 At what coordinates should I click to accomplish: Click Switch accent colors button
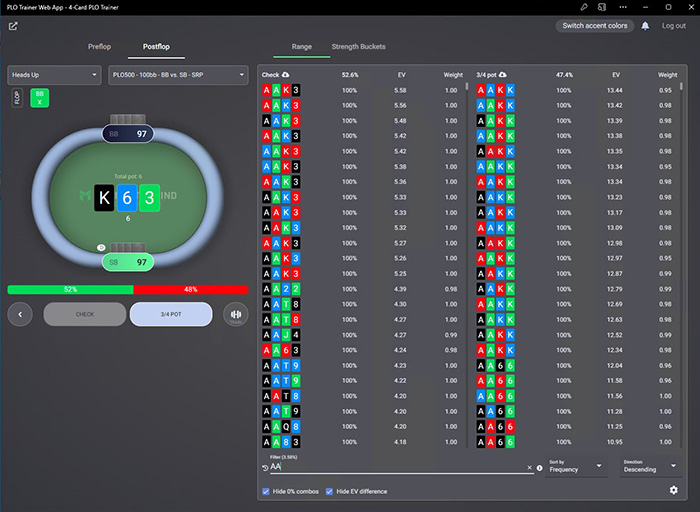point(596,26)
